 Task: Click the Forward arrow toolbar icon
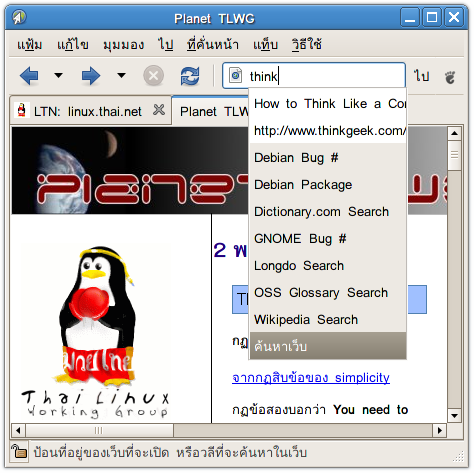tap(91, 76)
